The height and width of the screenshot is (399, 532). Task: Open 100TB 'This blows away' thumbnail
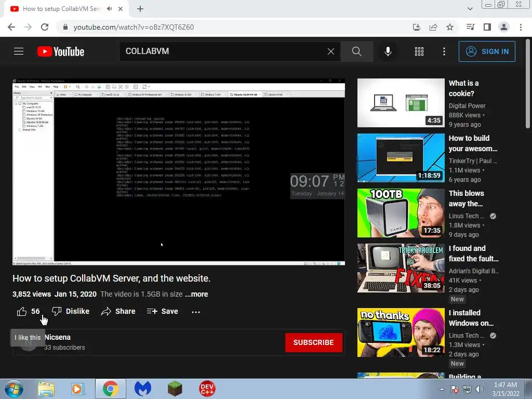[401, 213]
